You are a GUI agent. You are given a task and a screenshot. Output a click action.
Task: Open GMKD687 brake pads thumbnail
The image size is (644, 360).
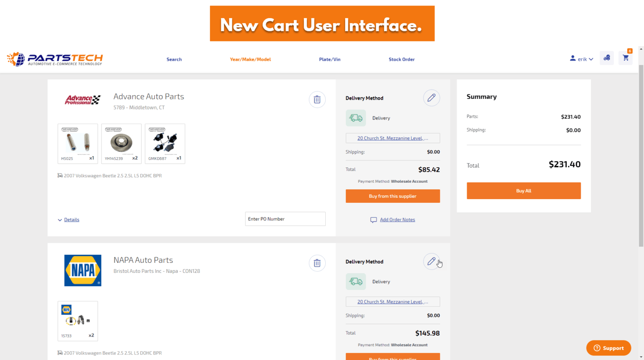[x=165, y=144]
